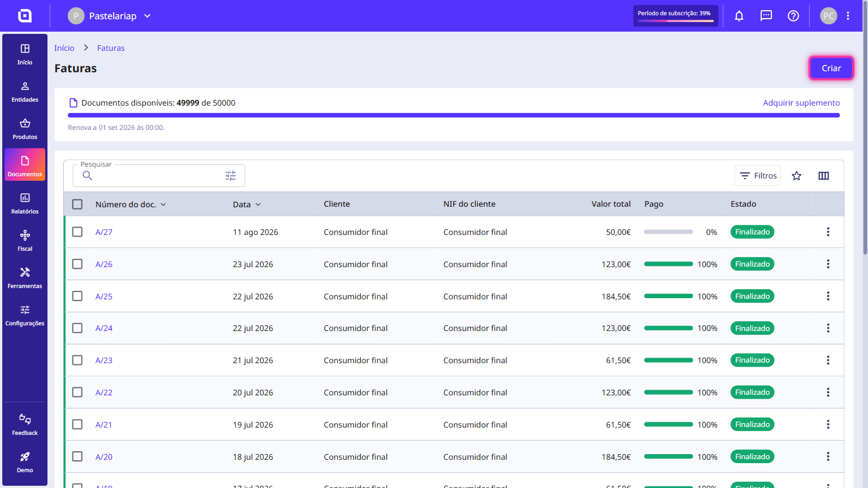
Task: Click the 184,50€ value for A/25
Action: pyautogui.click(x=616, y=297)
